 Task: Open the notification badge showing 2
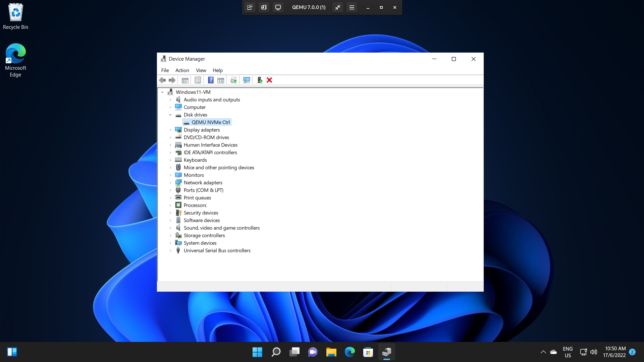click(632, 352)
